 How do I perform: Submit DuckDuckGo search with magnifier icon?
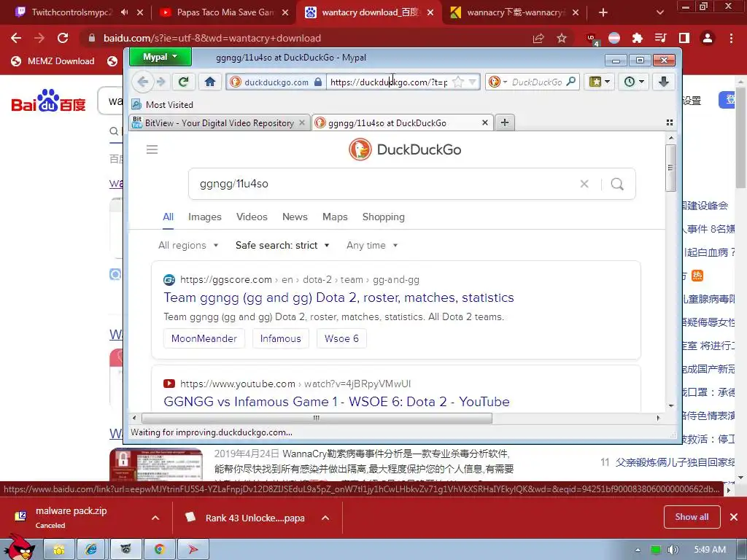click(x=617, y=184)
